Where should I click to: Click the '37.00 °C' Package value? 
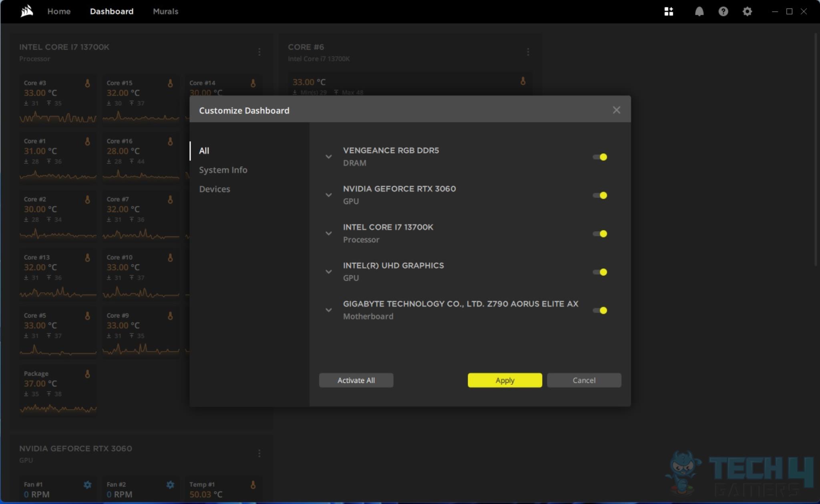point(40,384)
